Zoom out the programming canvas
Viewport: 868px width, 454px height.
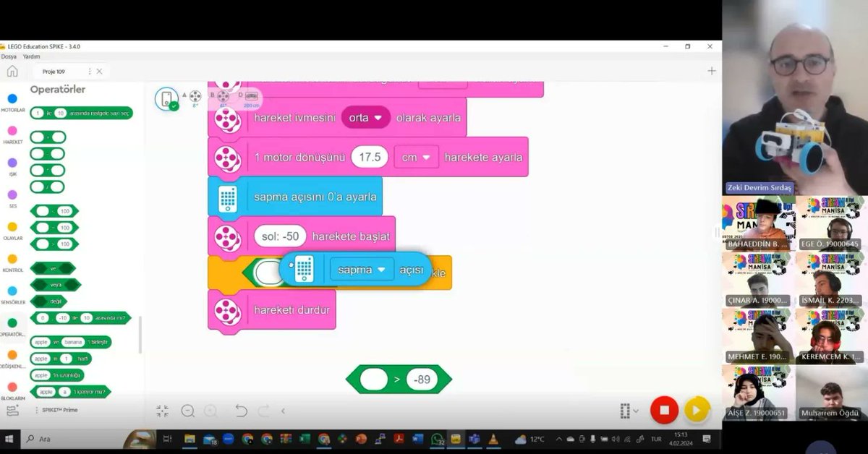click(187, 411)
